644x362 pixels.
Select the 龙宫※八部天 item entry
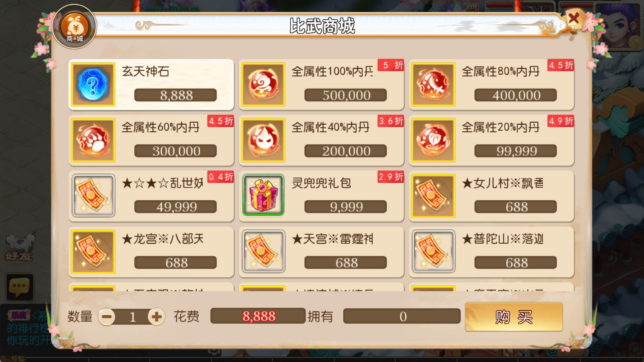(x=151, y=252)
